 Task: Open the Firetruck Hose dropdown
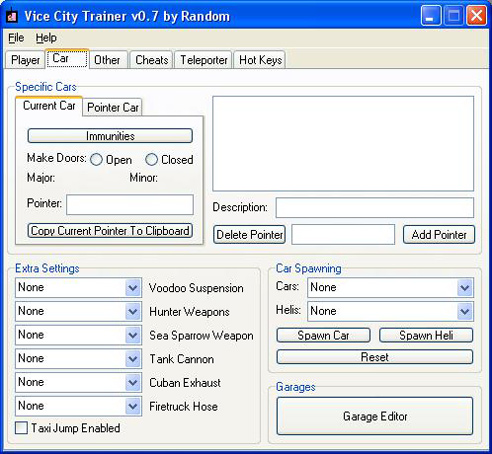[78, 406]
